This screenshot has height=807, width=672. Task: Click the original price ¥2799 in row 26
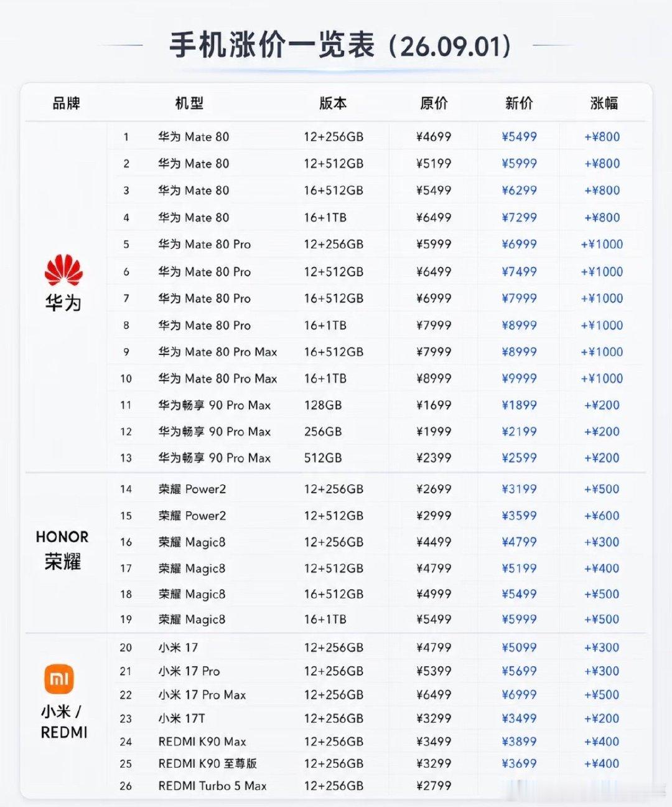[x=434, y=786]
